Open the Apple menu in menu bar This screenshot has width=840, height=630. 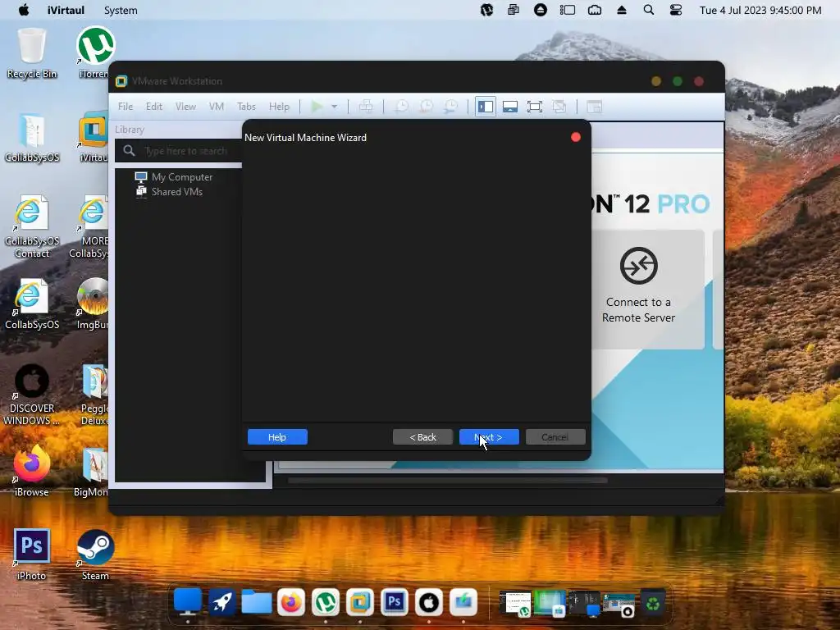24,10
